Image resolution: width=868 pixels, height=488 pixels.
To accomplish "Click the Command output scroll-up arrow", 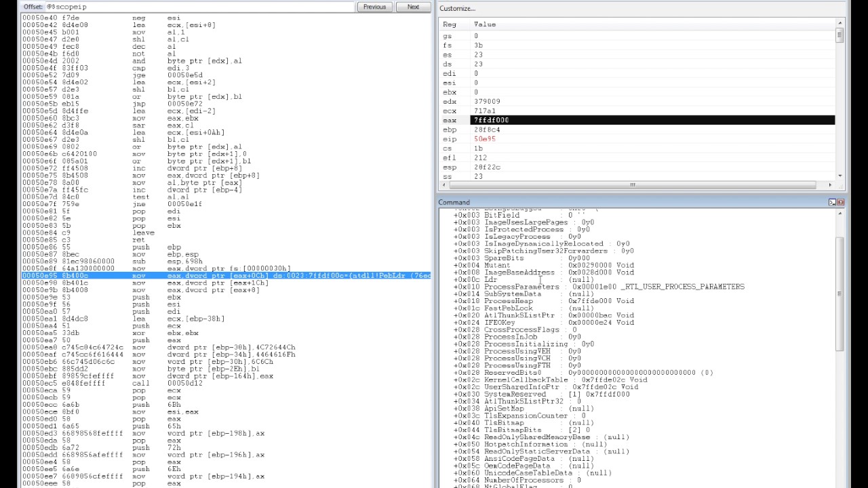I will click(840, 214).
